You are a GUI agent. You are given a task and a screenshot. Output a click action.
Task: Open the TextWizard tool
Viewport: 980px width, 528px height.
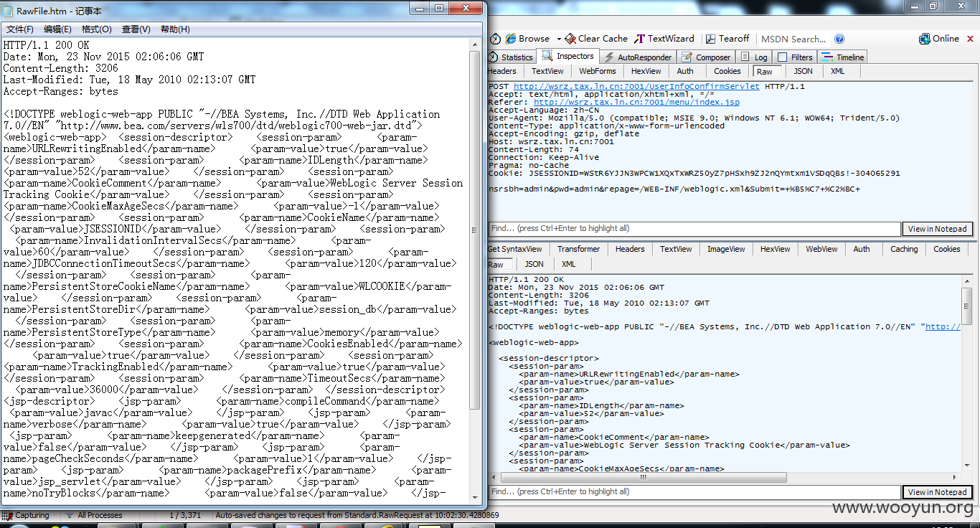[665, 39]
